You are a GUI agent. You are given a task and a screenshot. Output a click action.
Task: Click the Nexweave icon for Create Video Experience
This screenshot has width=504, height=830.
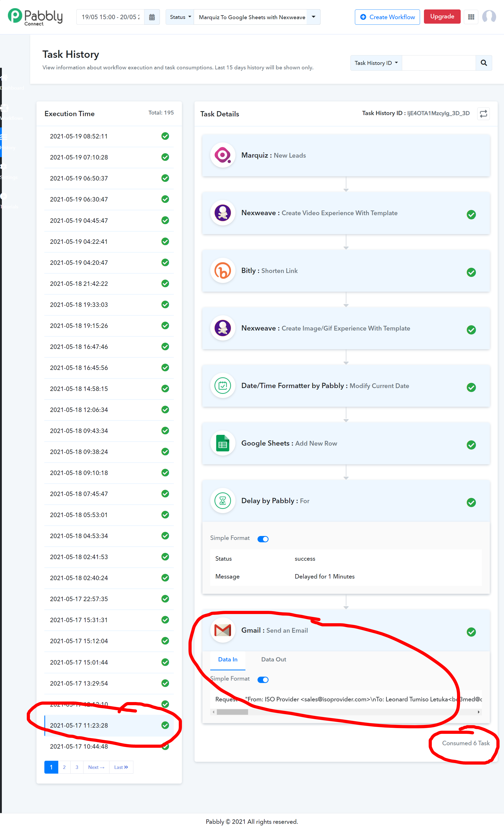[x=222, y=213]
